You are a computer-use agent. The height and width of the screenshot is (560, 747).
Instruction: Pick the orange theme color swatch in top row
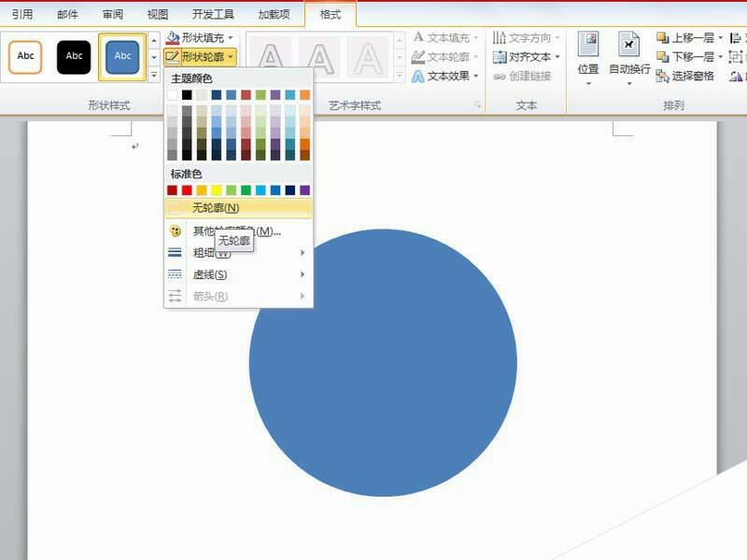(305, 95)
